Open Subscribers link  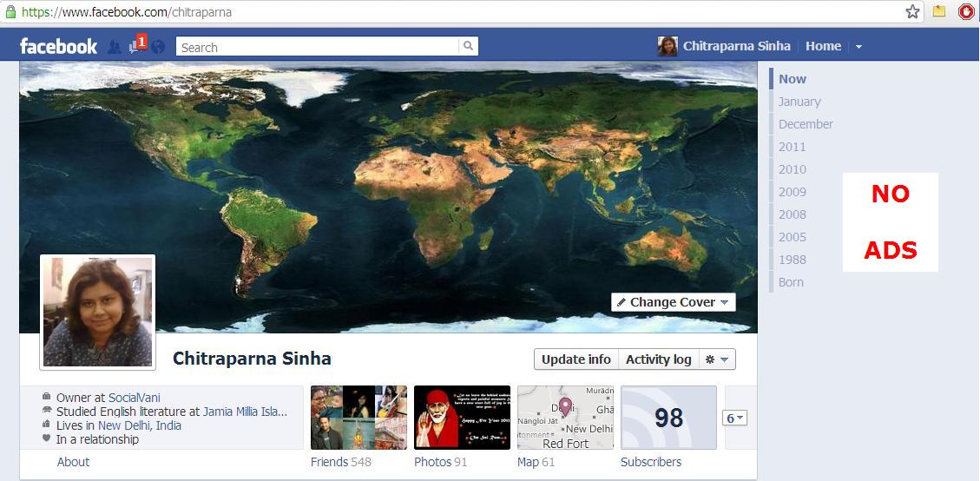coord(651,462)
